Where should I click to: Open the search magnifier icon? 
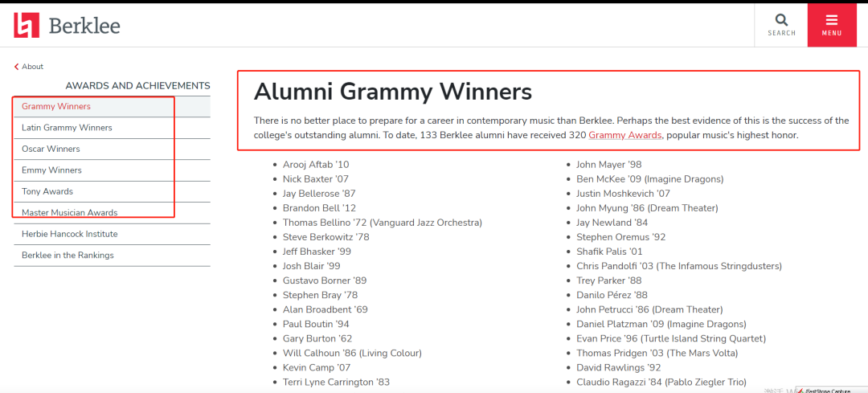tap(781, 20)
